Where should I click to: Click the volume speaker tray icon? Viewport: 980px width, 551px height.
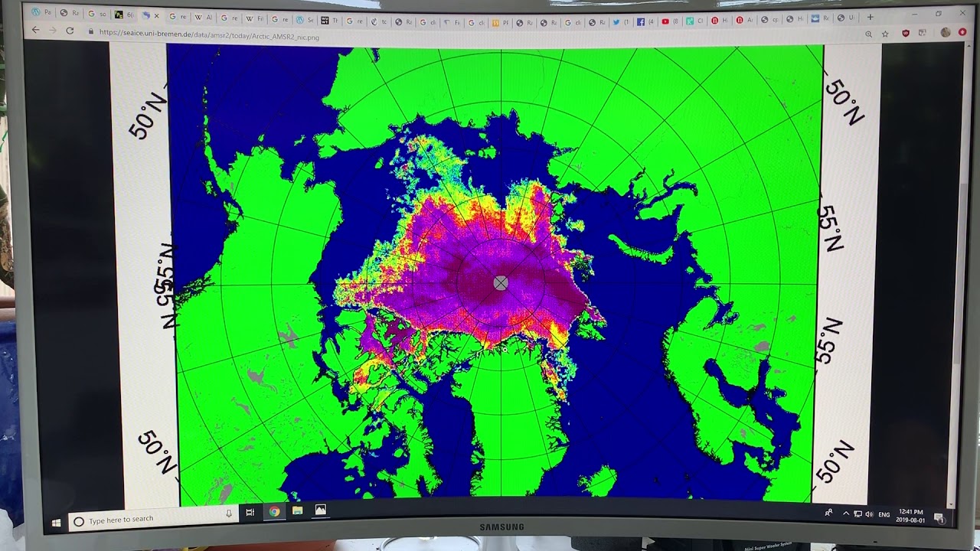pos(869,514)
